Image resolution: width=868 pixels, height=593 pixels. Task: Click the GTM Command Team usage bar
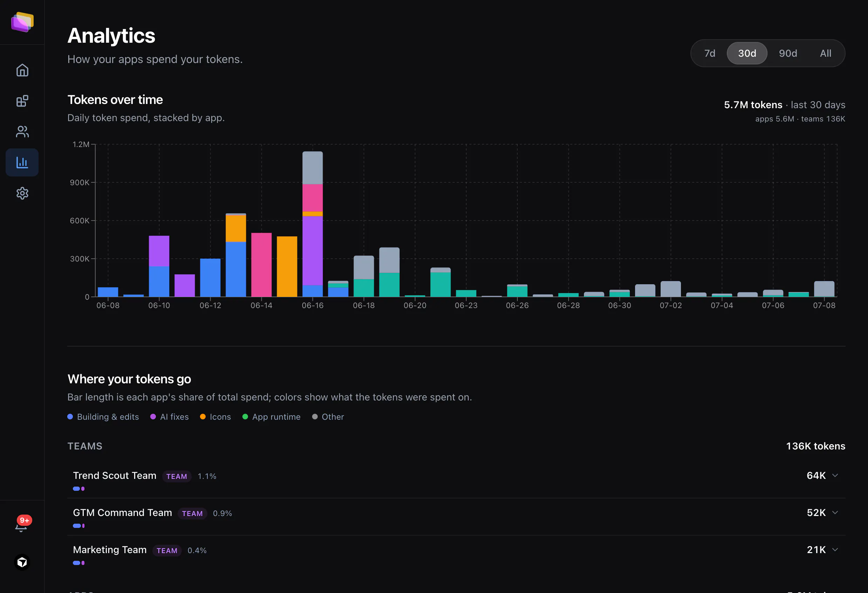(79, 526)
